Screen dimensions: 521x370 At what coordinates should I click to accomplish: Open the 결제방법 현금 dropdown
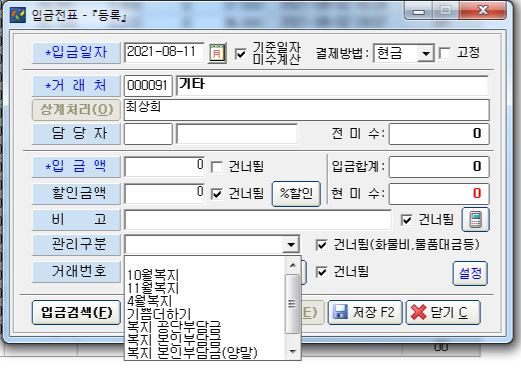[426, 53]
